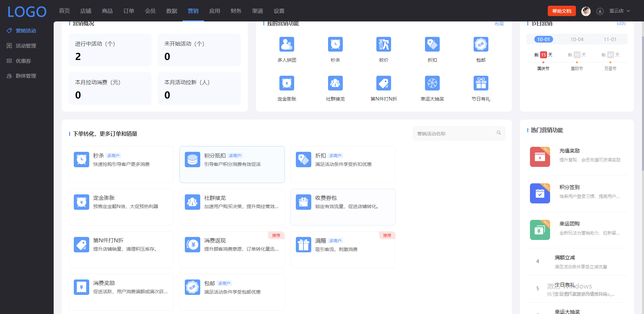Image resolution: width=644 pixels, height=314 pixels.
Task: Open the 会员 menu item
Action: tap(150, 11)
